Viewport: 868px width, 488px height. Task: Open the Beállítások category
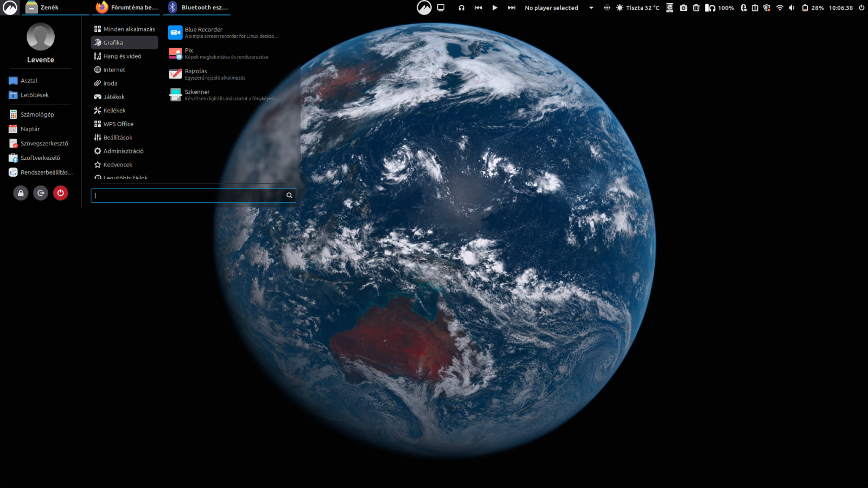tap(125, 138)
